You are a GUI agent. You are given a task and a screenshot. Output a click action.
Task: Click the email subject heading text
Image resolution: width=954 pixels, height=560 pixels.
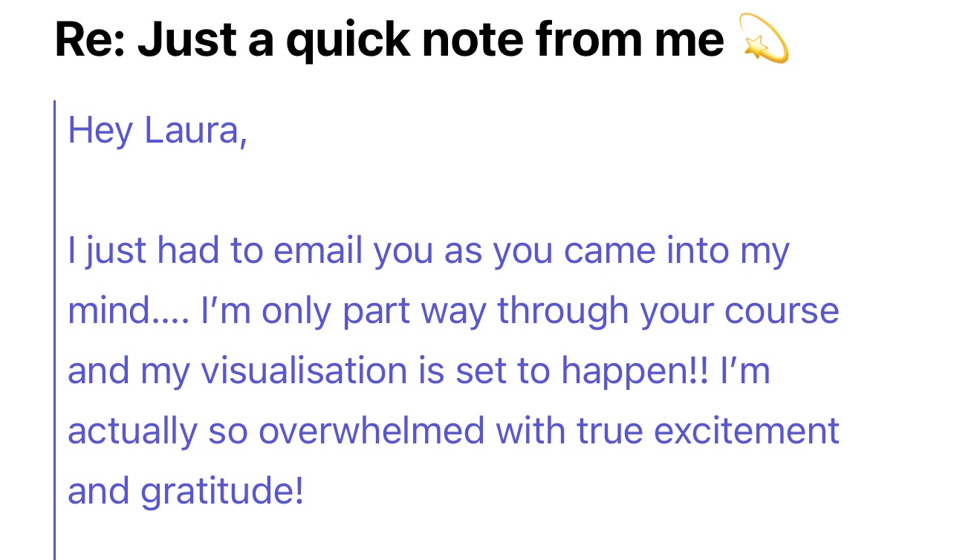tap(389, 42)
